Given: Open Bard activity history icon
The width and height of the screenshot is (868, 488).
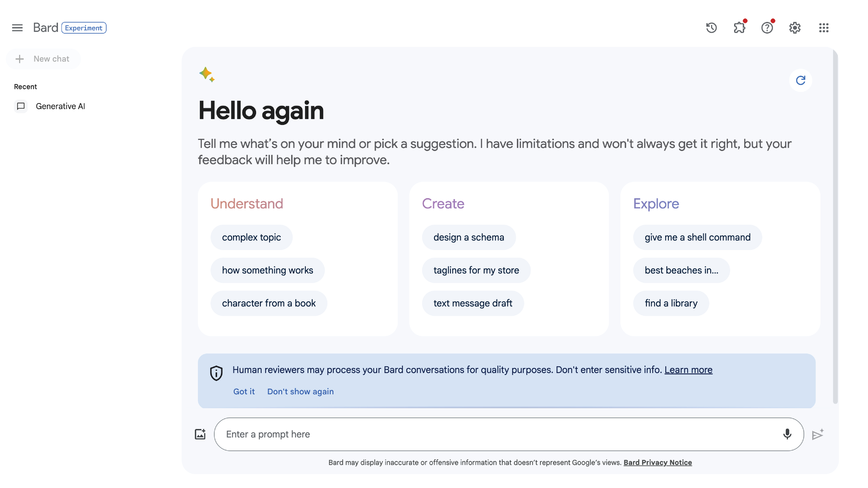Looking at the screenshot, I should point(711,28).
